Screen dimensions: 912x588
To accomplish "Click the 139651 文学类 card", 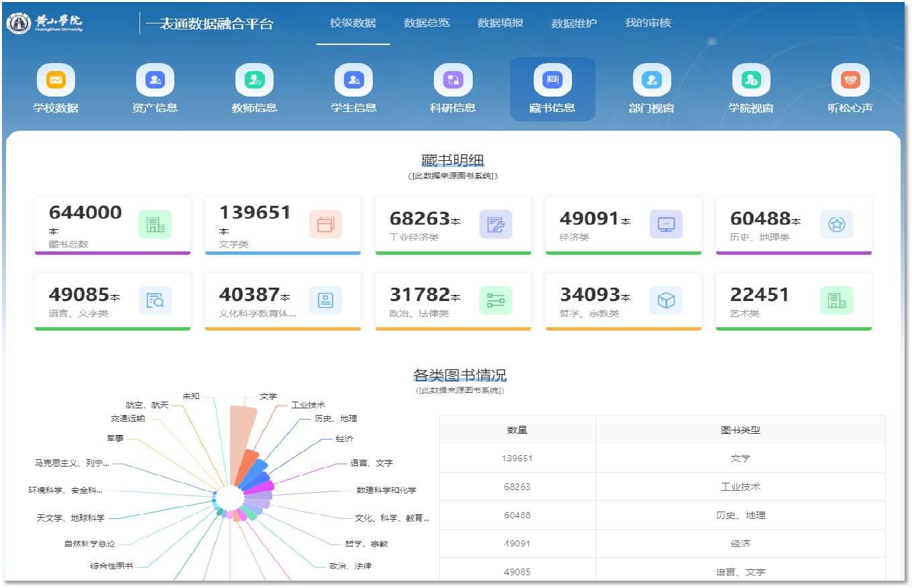I will click(283, 226).
